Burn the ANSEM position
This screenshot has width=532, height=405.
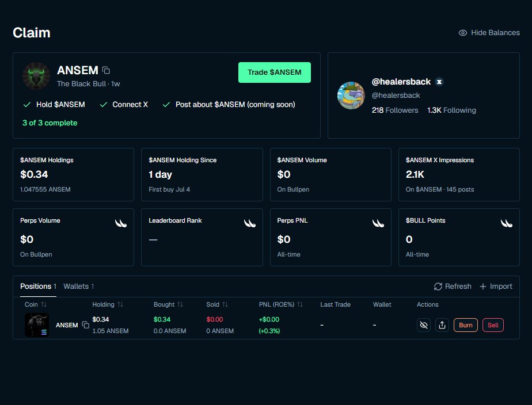[x=465, y=325]
